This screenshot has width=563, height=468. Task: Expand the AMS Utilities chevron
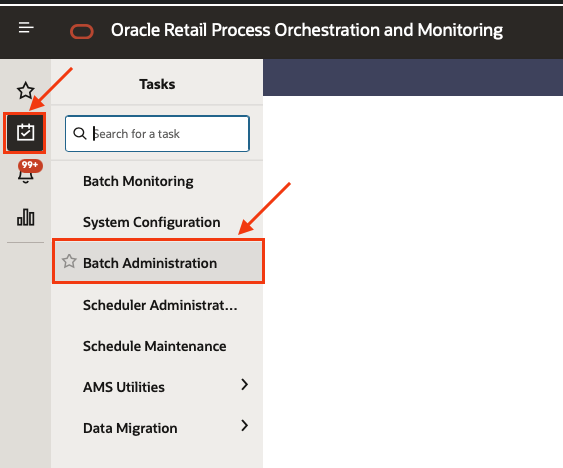[x=245, y=384]
